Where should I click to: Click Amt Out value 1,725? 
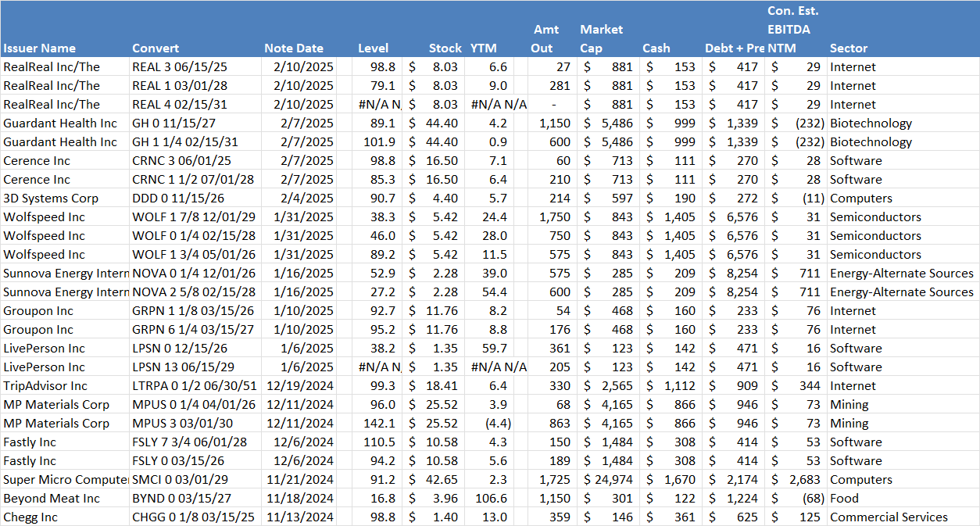pyautogui.click(x=555, y=480)
